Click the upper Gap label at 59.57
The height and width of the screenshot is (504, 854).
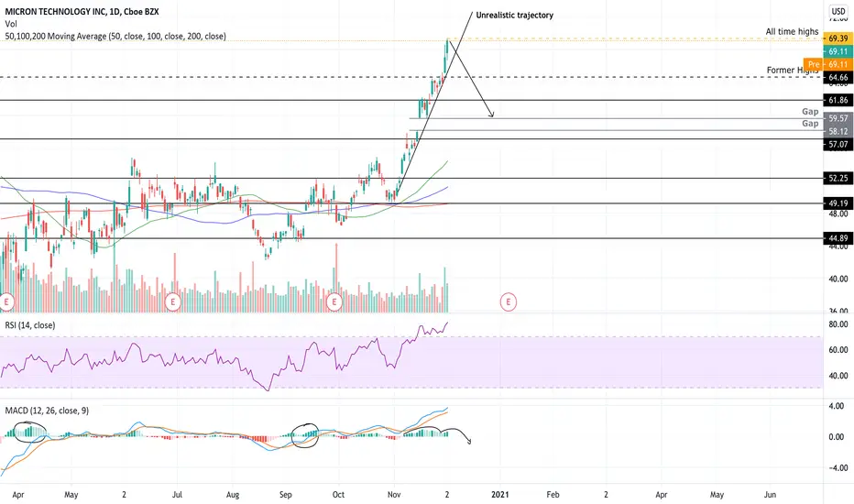click(x=810, y=112)
